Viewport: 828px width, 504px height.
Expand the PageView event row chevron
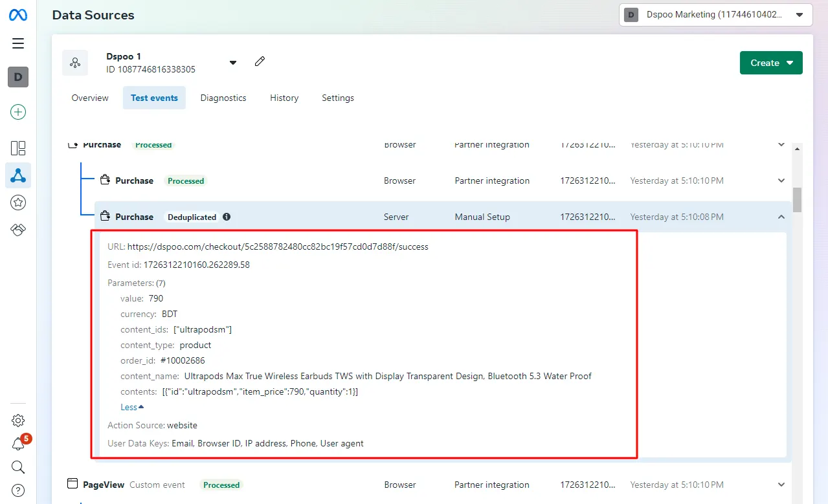[x=781, y=485]
